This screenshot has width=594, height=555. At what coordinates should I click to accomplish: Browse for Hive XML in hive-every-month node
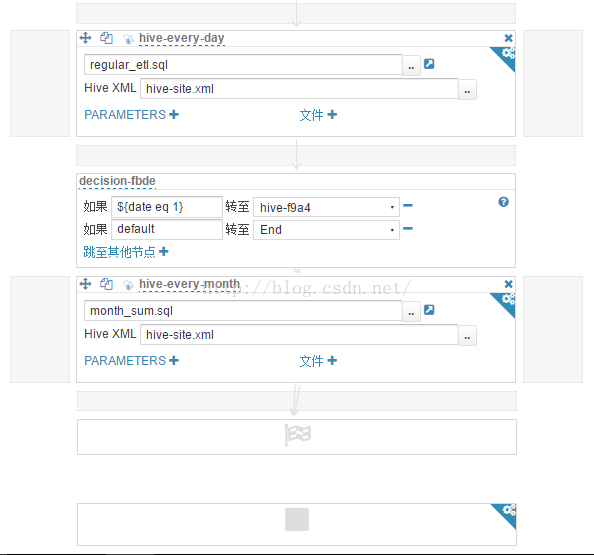coord(467,336)
